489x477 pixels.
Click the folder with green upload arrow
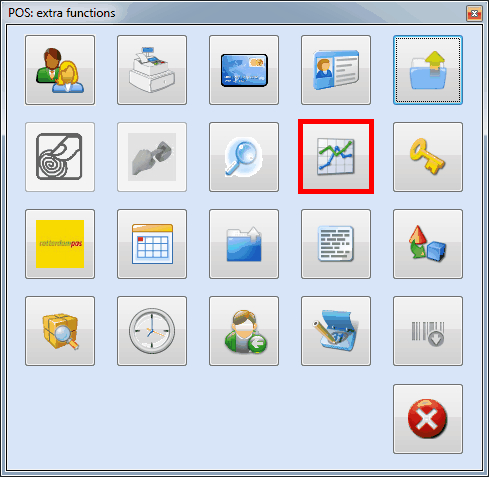pyautogui.click(x=428, y=70)
